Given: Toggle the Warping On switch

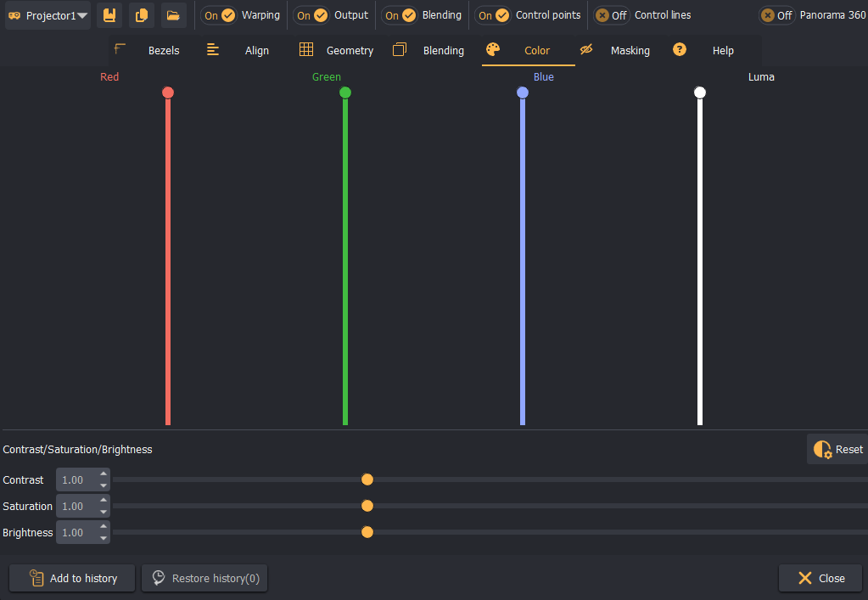Looking at the screenshot, I should point(219,15).
